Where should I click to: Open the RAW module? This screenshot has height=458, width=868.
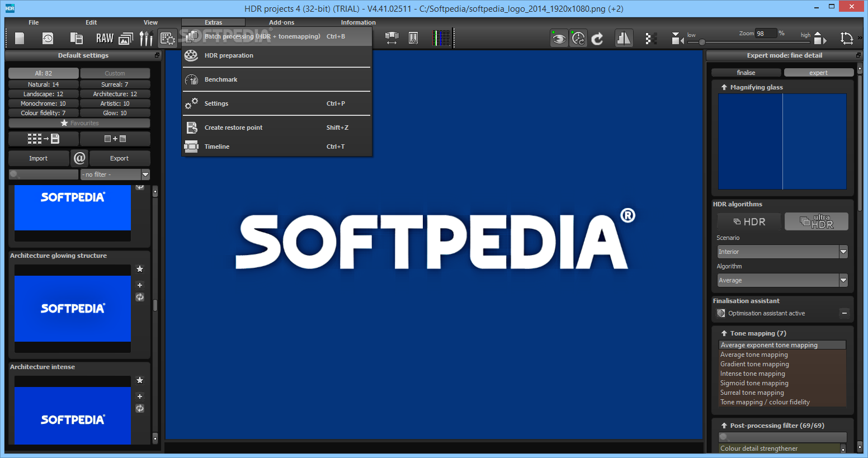(x=105, y=38)
